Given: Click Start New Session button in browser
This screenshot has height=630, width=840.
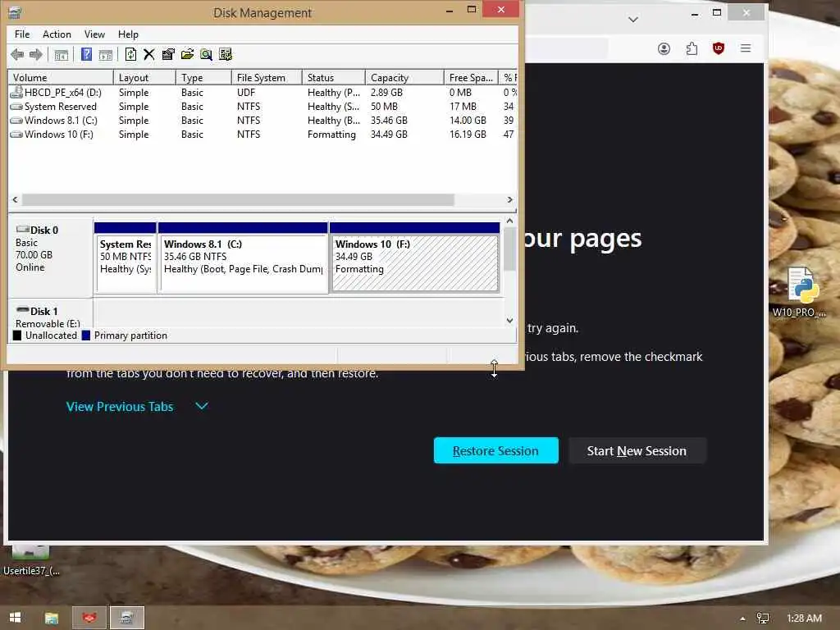Looking at the screenshot, I should tap(637, 450).
